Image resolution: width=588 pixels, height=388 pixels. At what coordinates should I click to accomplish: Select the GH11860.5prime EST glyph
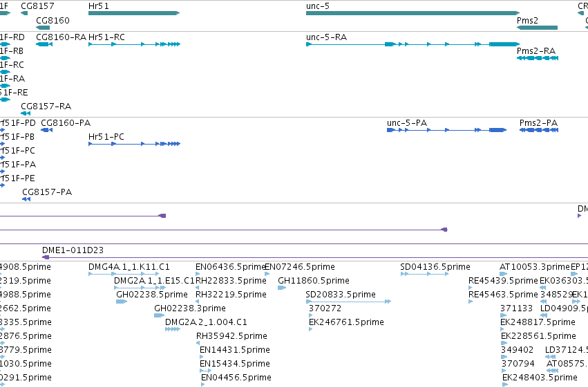point(282,288)
